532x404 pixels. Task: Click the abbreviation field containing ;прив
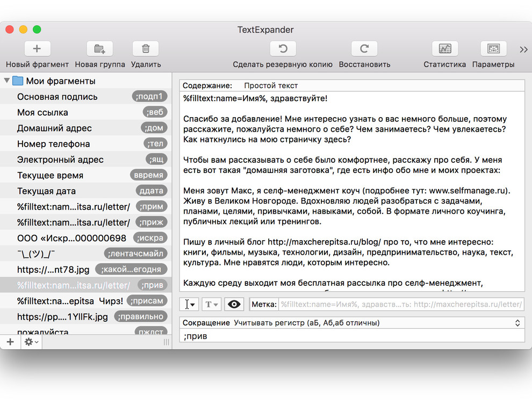coord(352,336)
